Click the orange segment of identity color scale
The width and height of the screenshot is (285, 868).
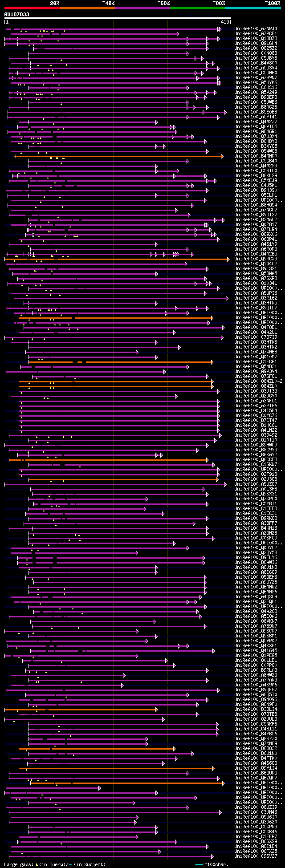pyautogui.click(x=87, y=8)
